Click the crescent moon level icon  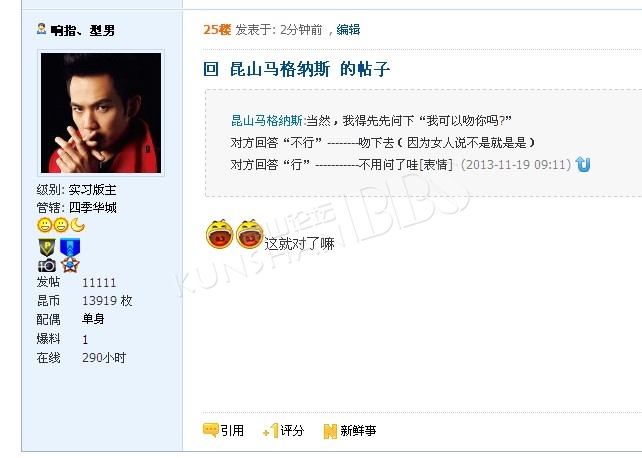tap(78, 225)
